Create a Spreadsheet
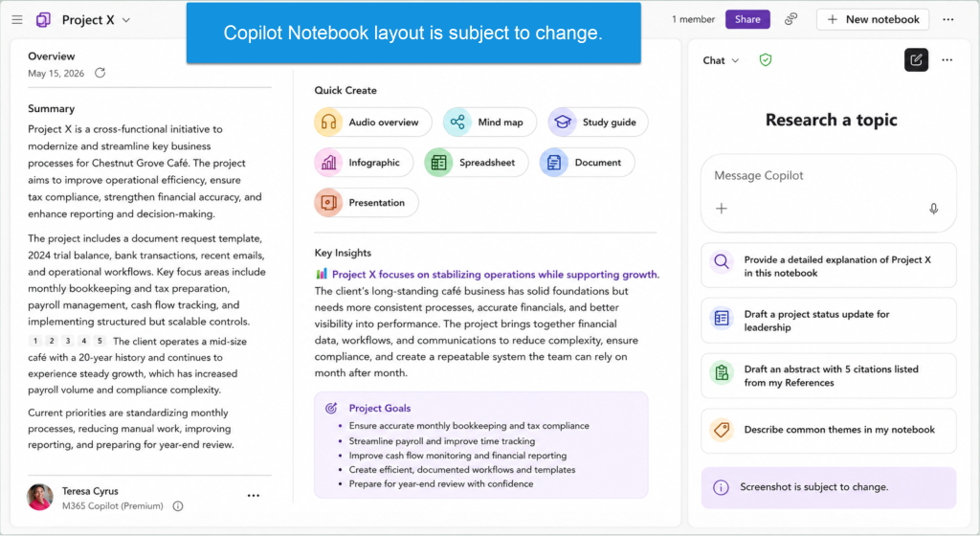The height and width of the screenshot is (536, 980). [477, 163]
